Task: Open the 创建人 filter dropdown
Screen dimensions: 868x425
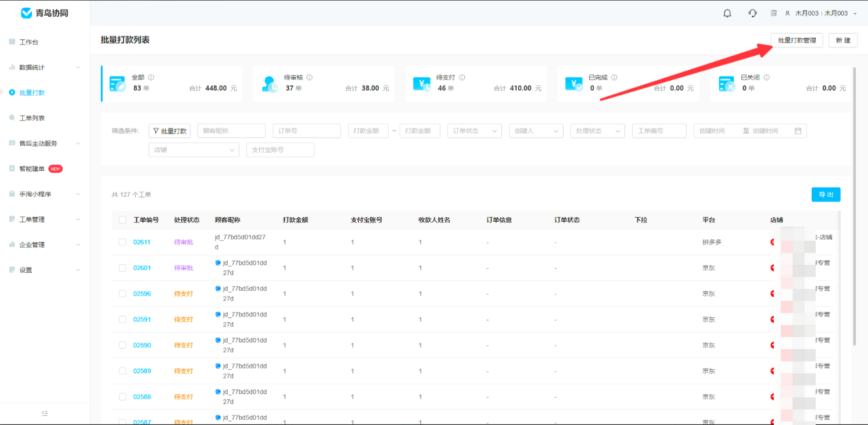Action: click(536, 131)
